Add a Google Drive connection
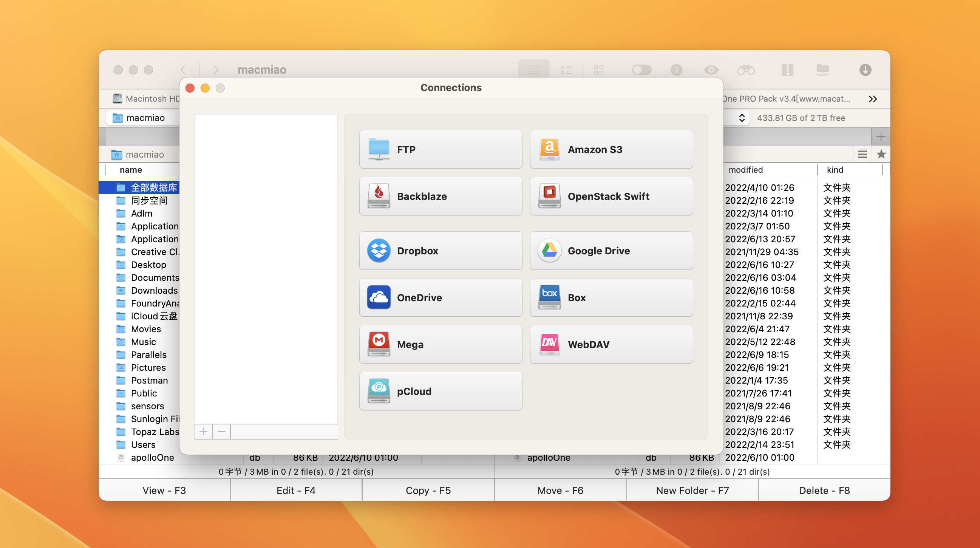Screen dimensions: 980x548 [x=611, y=251]
